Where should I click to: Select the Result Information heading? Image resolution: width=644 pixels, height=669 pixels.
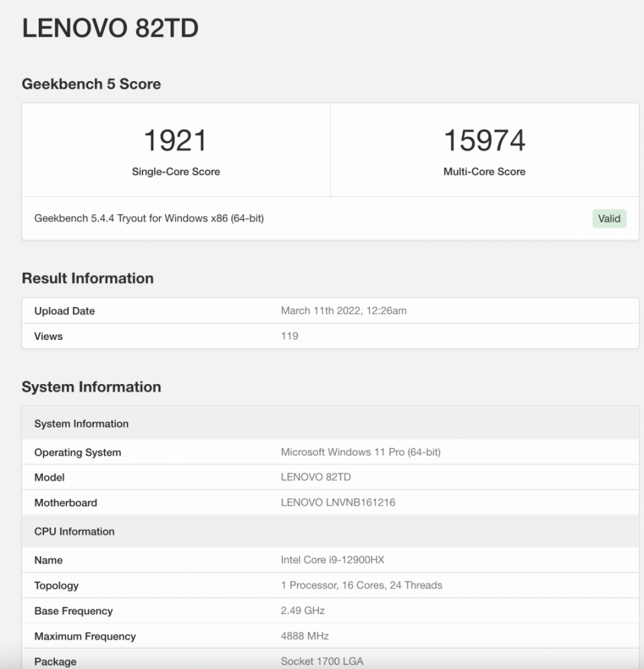(88, 278)
